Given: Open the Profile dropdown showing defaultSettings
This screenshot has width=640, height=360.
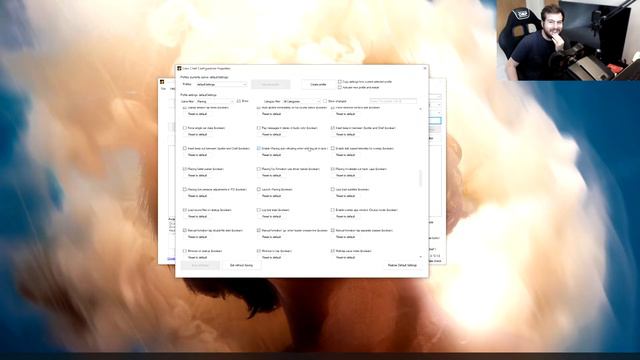Looking at the screenshot, I should pyautogui.click(x=221, y=84).
